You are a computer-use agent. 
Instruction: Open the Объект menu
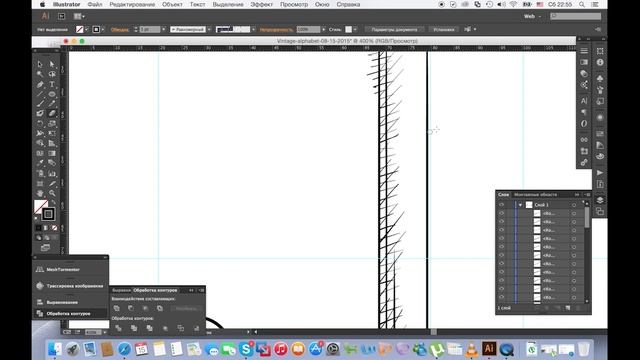pyautogui.click(x=172, y=4)
